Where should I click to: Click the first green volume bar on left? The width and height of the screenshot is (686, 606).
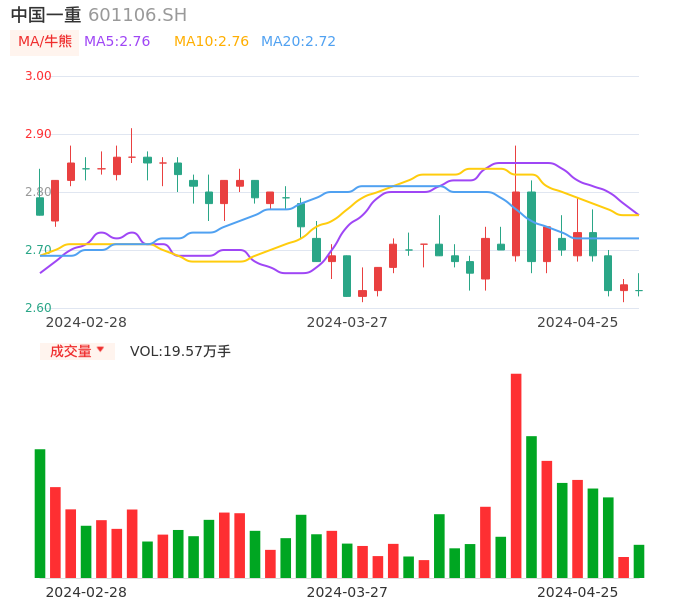click(x=40, y=513)
